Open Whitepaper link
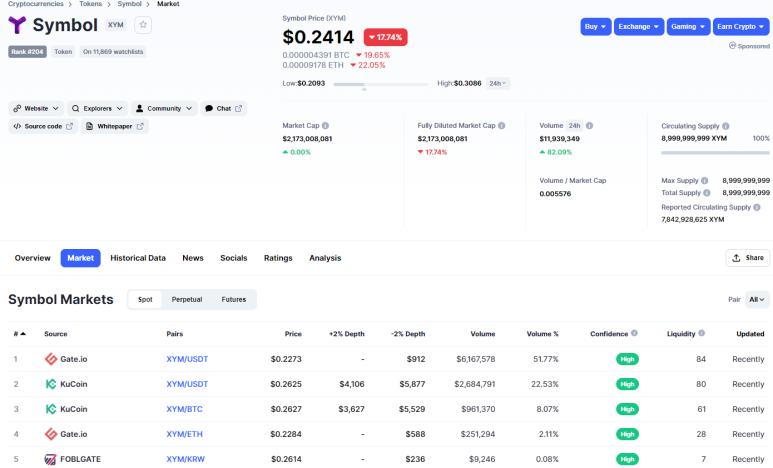Image resolution: width=773 pixels, height=468 pixels. [114, 126]
